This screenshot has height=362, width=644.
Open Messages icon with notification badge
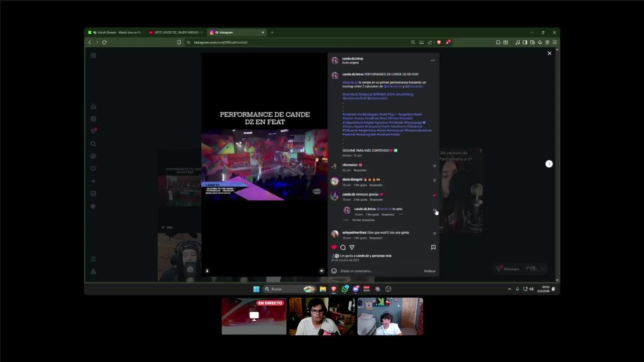pyautogui.click(x=93, y=131)
